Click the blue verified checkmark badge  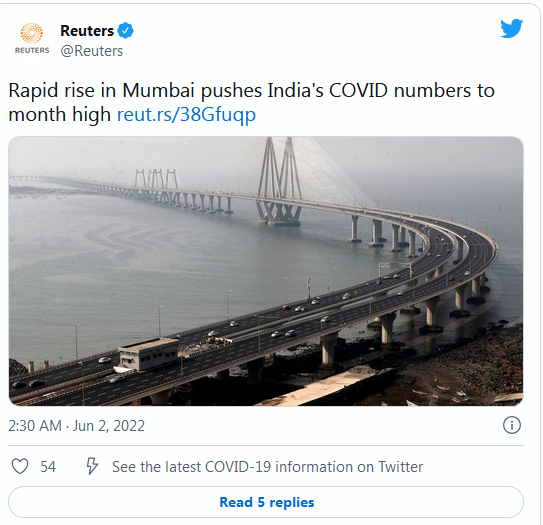(125, 30)
